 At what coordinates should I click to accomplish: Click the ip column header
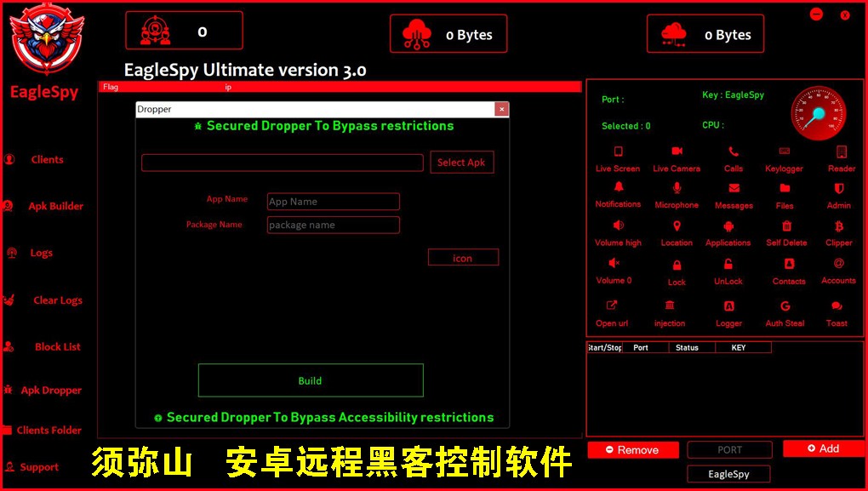pyautogui.click(x=228, y=87)
